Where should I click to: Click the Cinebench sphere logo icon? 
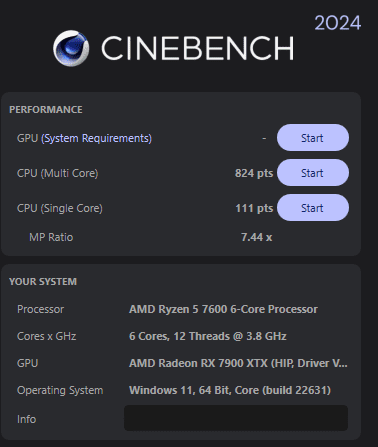[71, 48]
